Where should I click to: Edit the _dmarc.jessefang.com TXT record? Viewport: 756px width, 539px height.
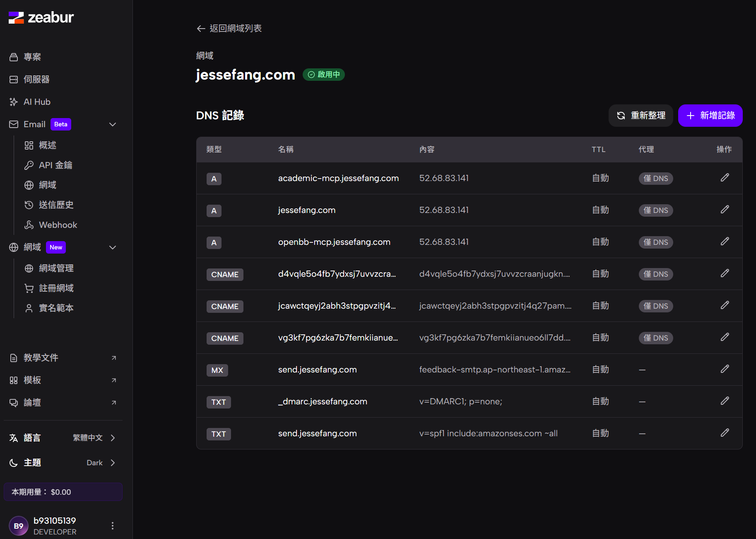tap(725, 401)
